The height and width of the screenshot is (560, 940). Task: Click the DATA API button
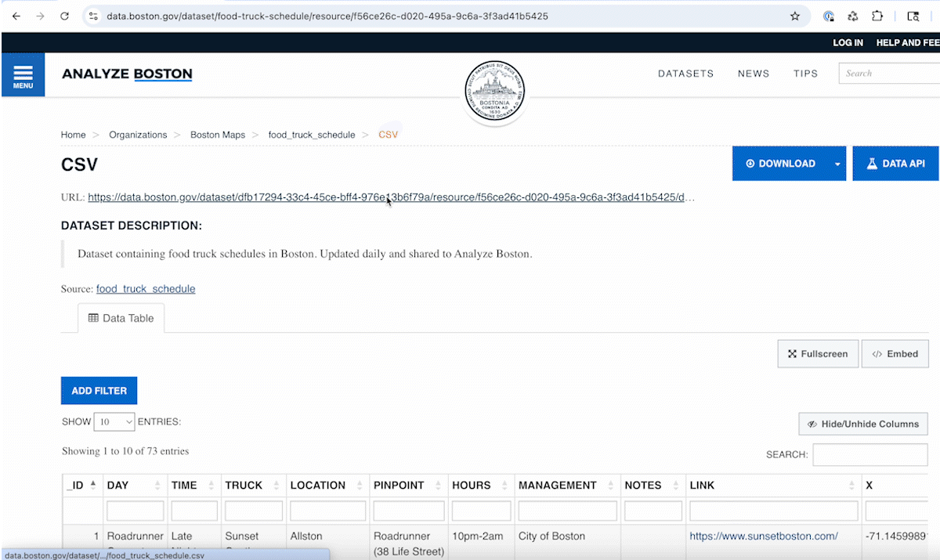pos(895,164)
